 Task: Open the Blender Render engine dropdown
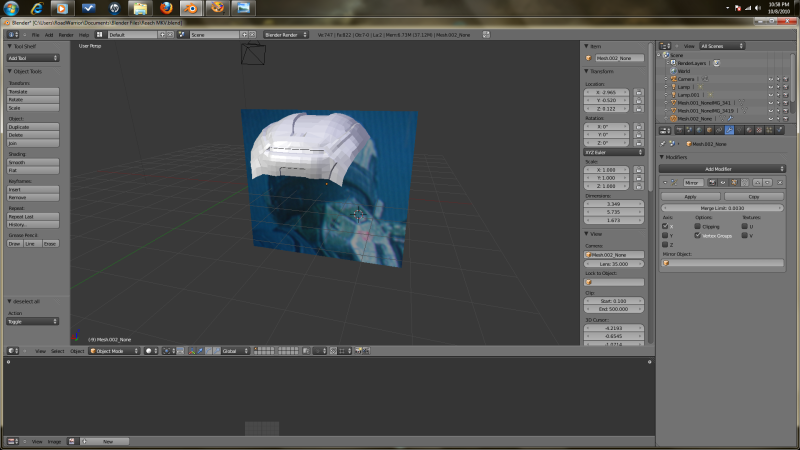[286, 35]
